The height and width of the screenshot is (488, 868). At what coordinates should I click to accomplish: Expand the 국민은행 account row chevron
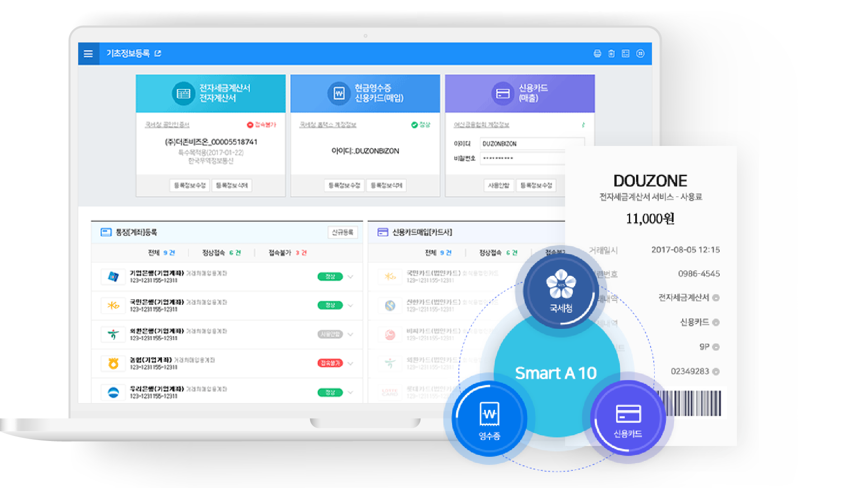point(350,305)
